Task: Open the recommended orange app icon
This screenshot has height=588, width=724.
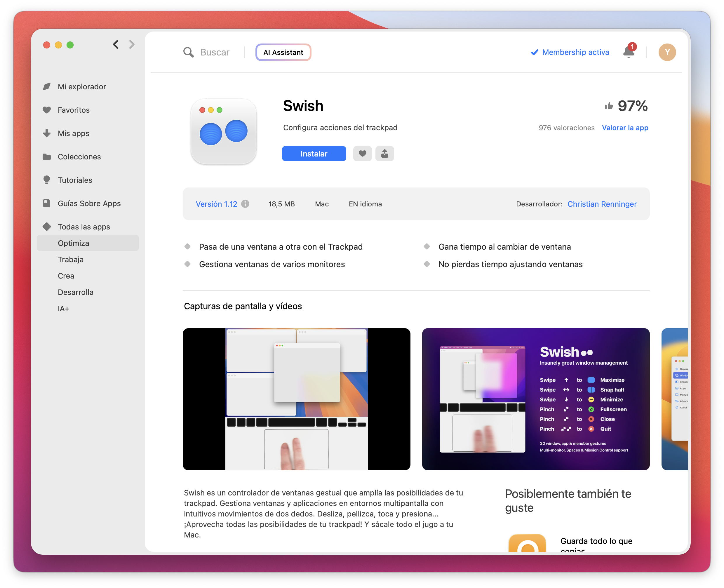Action: [x=527, y=543]
